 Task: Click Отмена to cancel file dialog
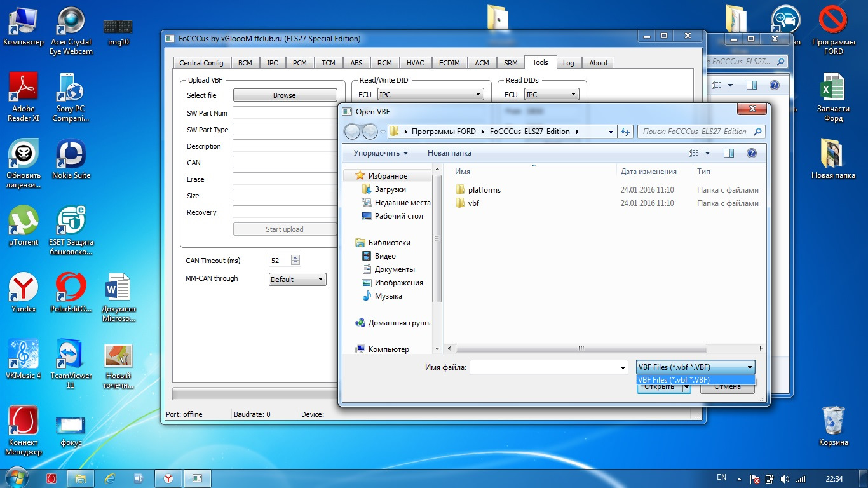728,386
